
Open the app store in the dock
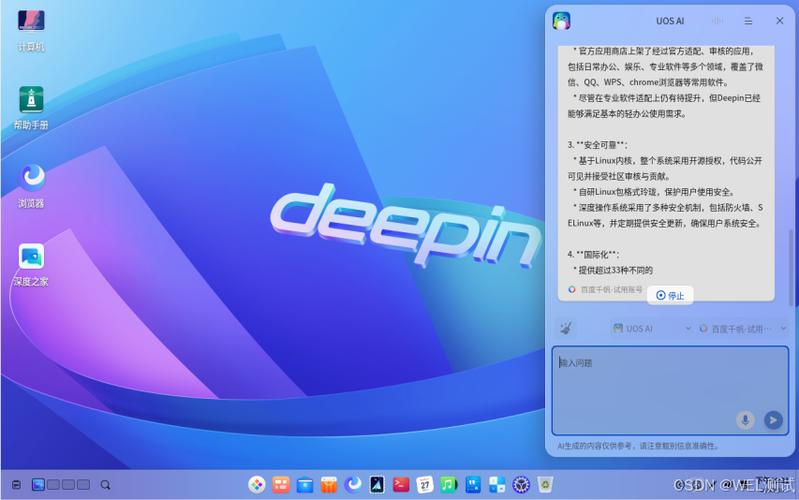click(329, 484)
